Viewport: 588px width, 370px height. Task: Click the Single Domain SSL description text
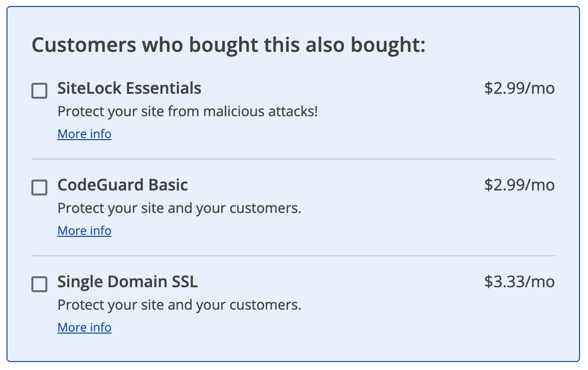179,305
